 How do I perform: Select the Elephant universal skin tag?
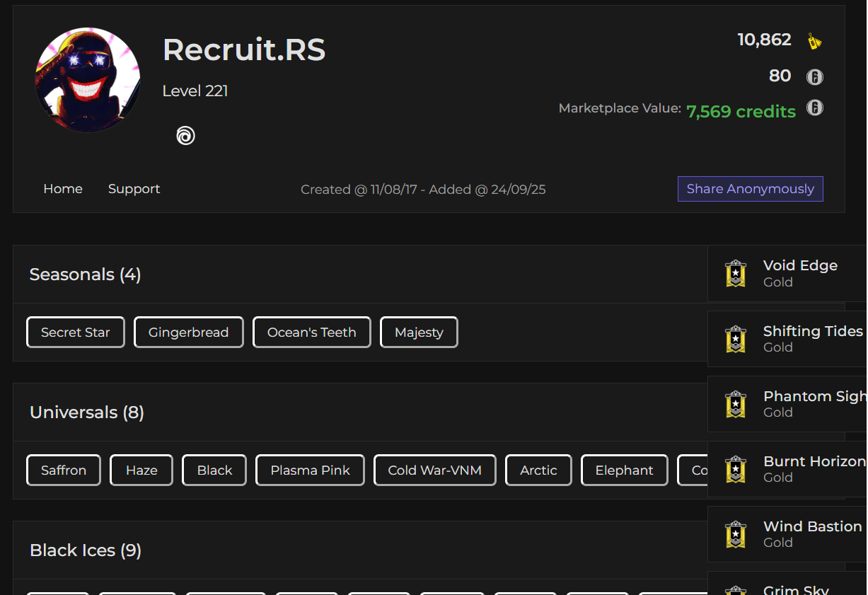pos(625,470)
